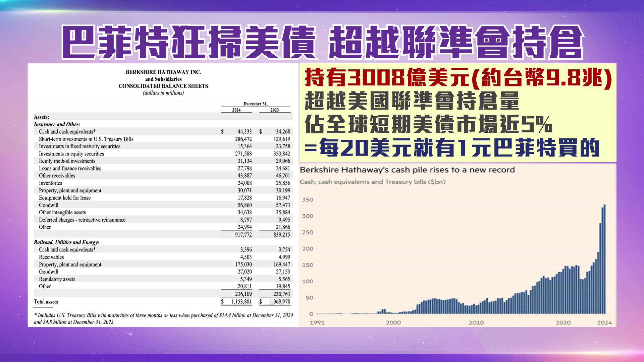Click the 'Insurance and Other' section heading
This screenshot has width=644, height=362.
click(57, 124)
